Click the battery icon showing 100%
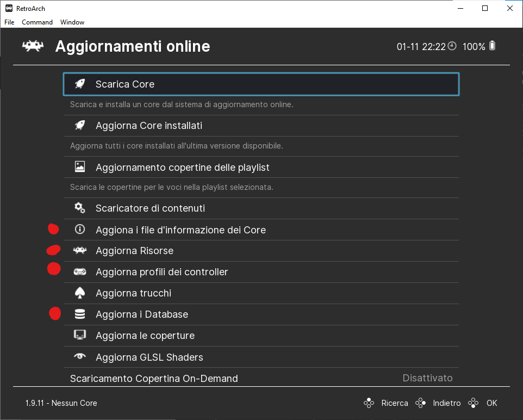The image size is (523, 420). coord(493,46)
